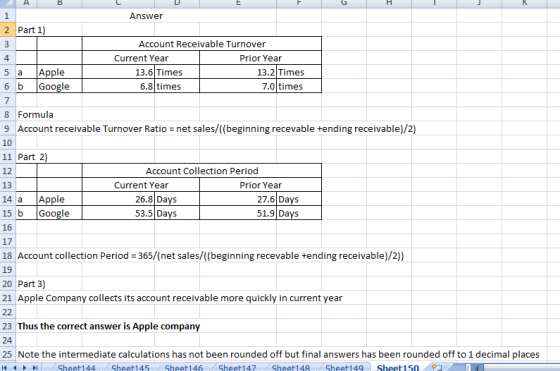Select 'Current Year' in collection period table

click(x=141, y=185)
